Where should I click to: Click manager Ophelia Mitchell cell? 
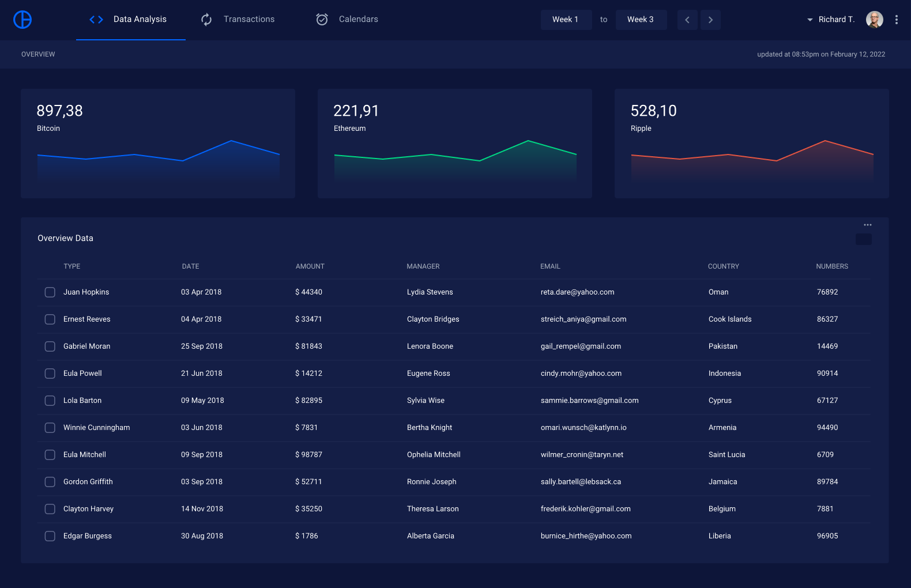point(434,455)
